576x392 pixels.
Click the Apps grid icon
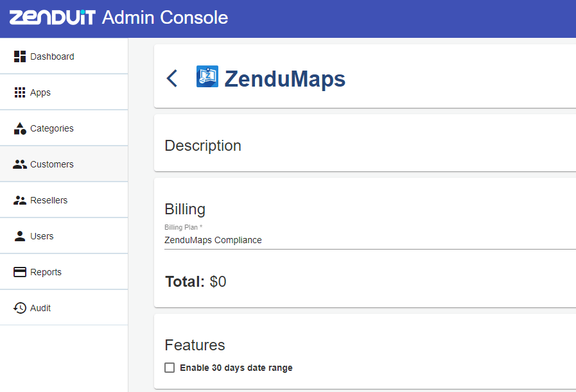click(20, 92)
